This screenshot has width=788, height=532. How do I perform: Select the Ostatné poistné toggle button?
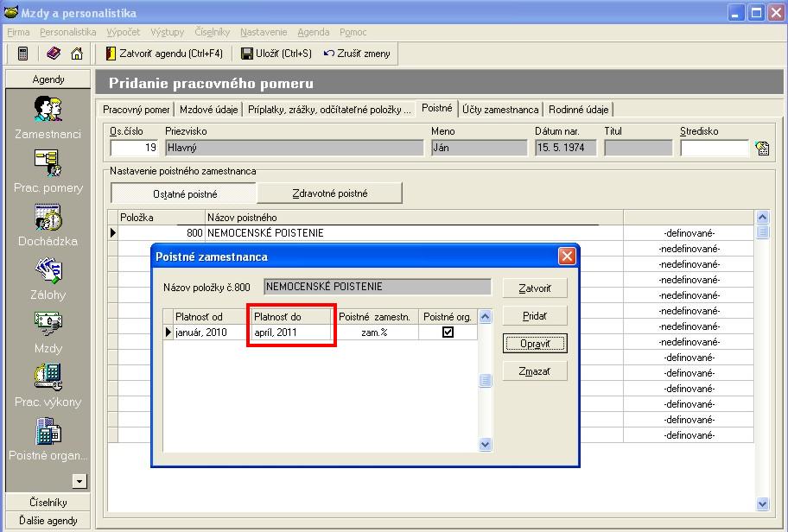pyautogui.click(x=184, y=193)
